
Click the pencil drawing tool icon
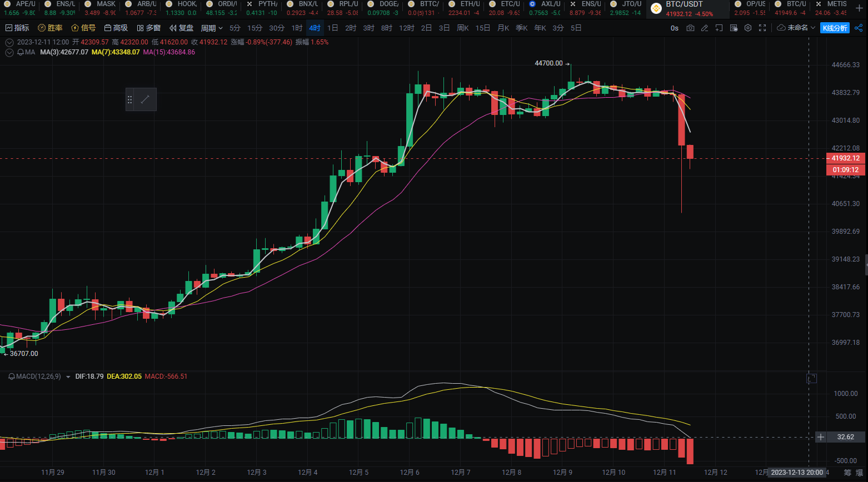coord(705,28)
